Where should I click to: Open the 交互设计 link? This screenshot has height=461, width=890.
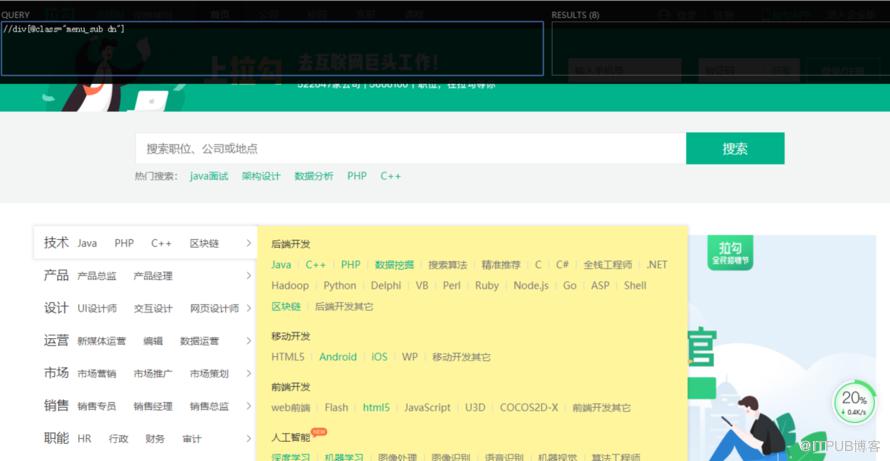point(153,308)
